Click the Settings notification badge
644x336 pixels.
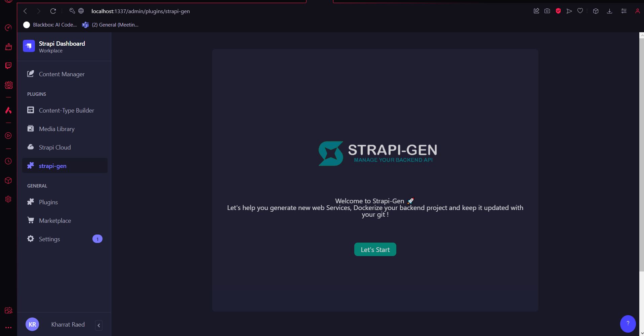[97, 239]
